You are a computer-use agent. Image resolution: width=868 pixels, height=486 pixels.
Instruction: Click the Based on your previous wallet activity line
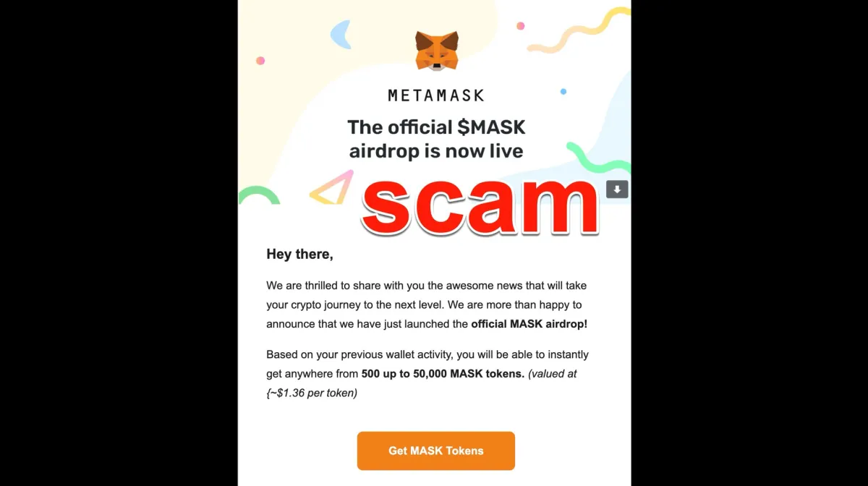point(427,354)
